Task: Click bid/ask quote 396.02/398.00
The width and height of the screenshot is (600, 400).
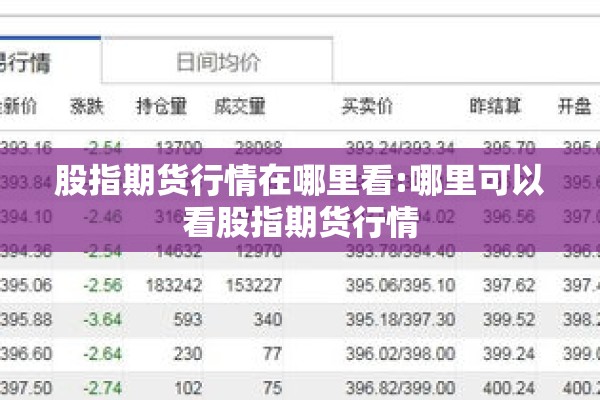Action: click(400, 353)
